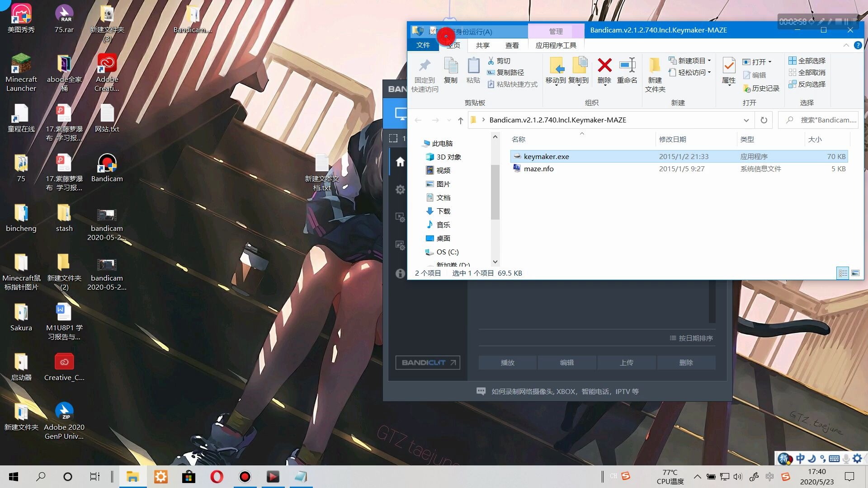Open Adobe Creative Cloud desktop icon
Screen dimensions: 868x488
pos(107,72)
